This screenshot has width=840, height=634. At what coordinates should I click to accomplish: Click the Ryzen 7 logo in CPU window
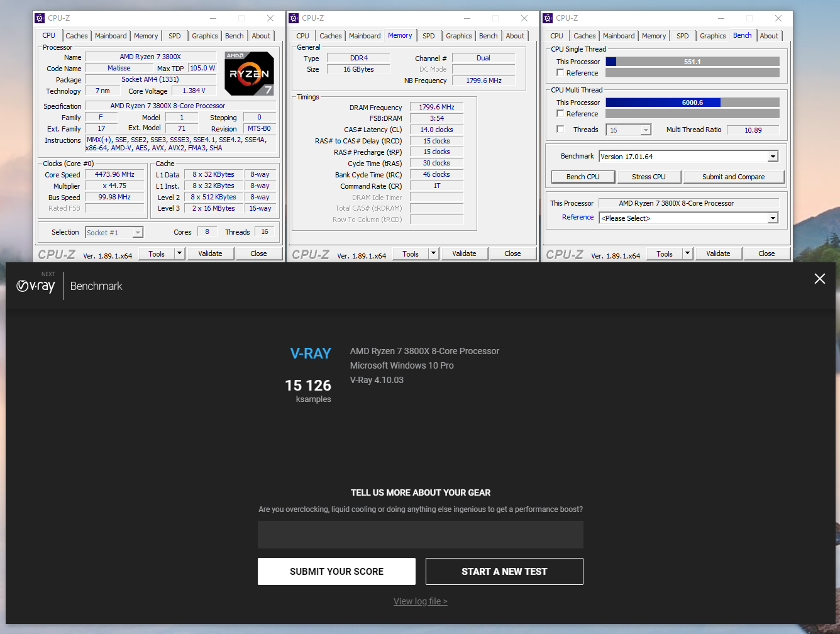(250, 74)
